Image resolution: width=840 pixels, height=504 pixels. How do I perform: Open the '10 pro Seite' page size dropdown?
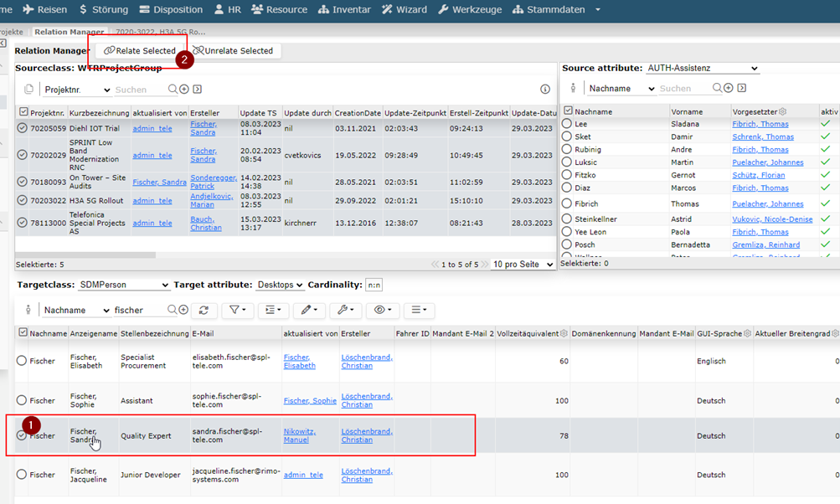coord(523,265)
